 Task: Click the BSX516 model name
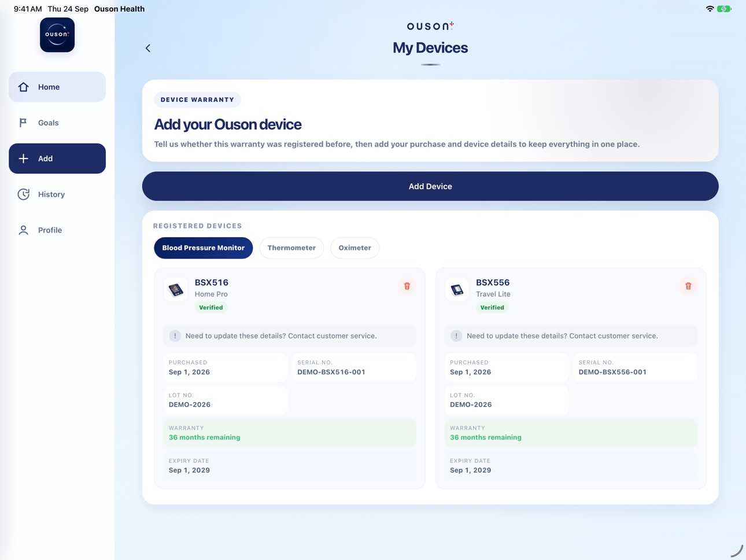pyautogui.click(x=212, y=282)
